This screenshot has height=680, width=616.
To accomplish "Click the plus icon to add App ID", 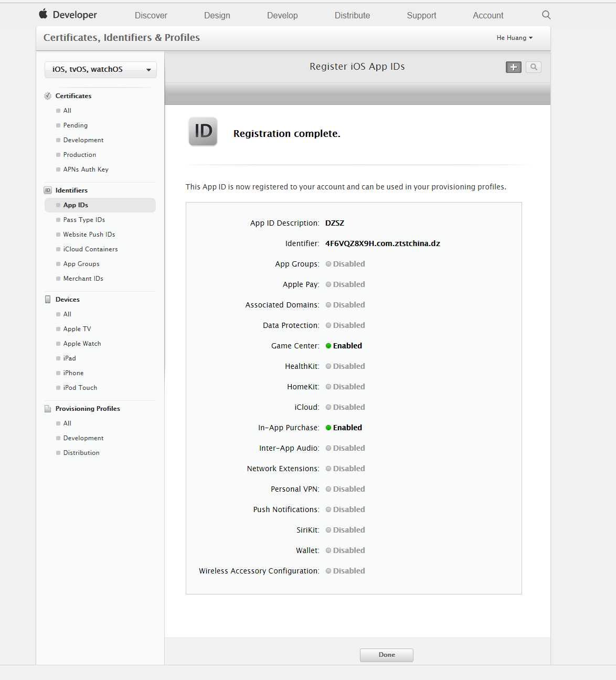I will pyautogui.click(x=514, y=67).
